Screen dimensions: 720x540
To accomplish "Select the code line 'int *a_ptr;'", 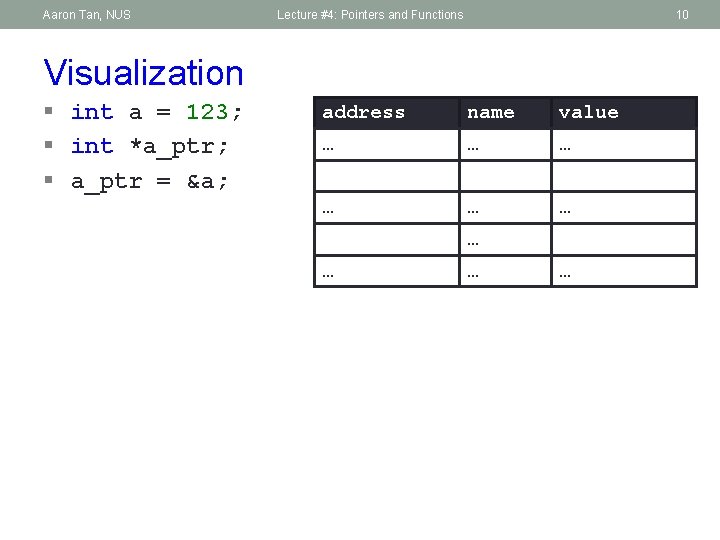I will (149, 147).
